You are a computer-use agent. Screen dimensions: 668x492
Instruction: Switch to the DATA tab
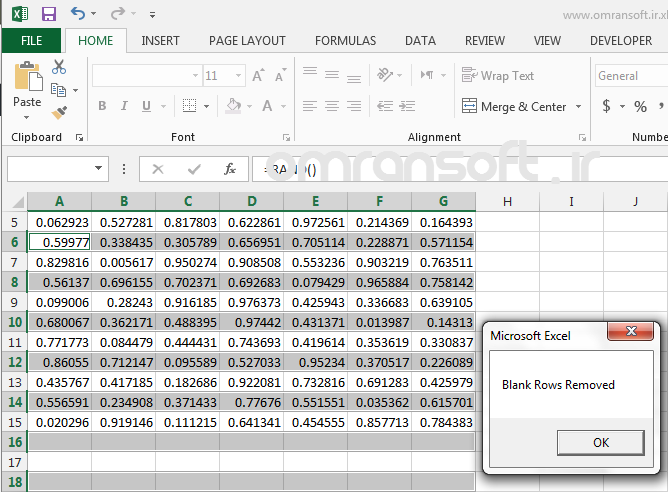420,40
